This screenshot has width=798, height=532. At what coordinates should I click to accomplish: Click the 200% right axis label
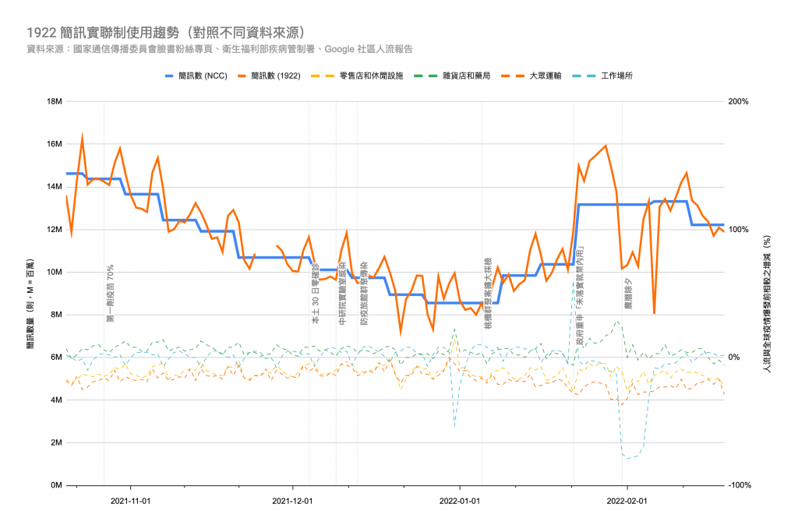pos(738,101)
